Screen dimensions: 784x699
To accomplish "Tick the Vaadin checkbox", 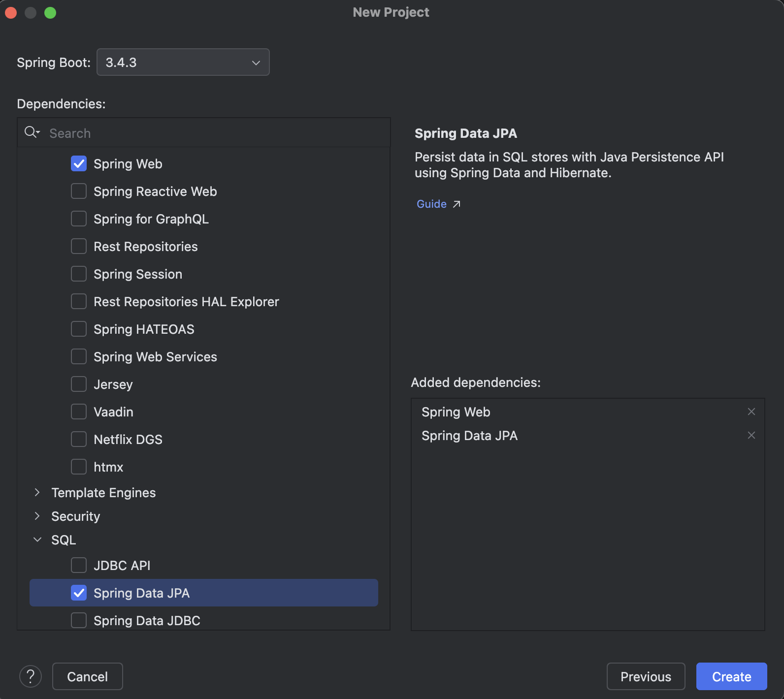I will 79,412.
